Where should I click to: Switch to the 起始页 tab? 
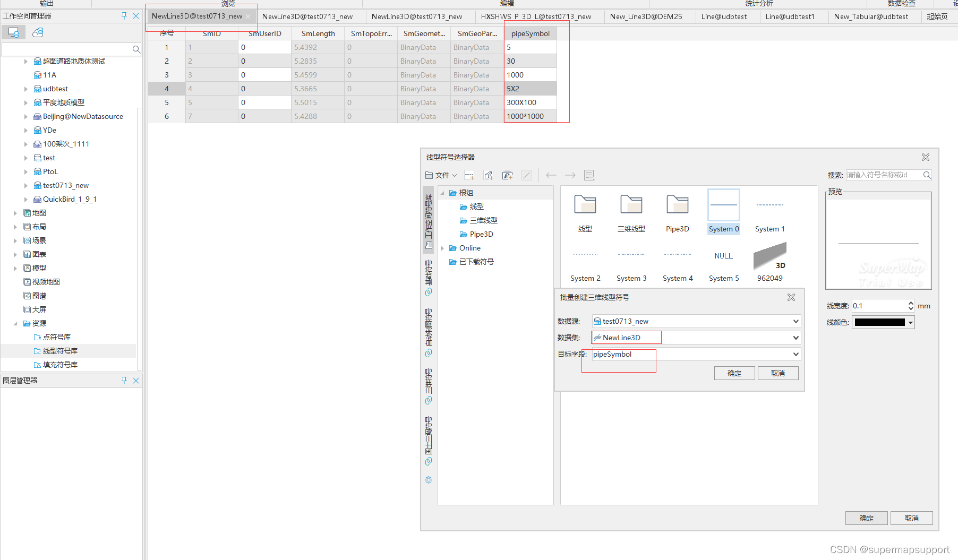[937, 16]
